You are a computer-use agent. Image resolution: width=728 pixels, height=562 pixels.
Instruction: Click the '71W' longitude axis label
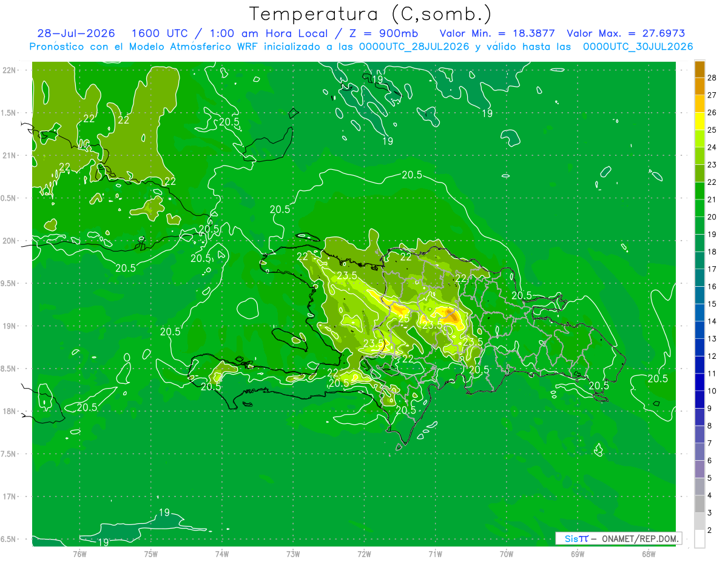[x=435, y=554]
